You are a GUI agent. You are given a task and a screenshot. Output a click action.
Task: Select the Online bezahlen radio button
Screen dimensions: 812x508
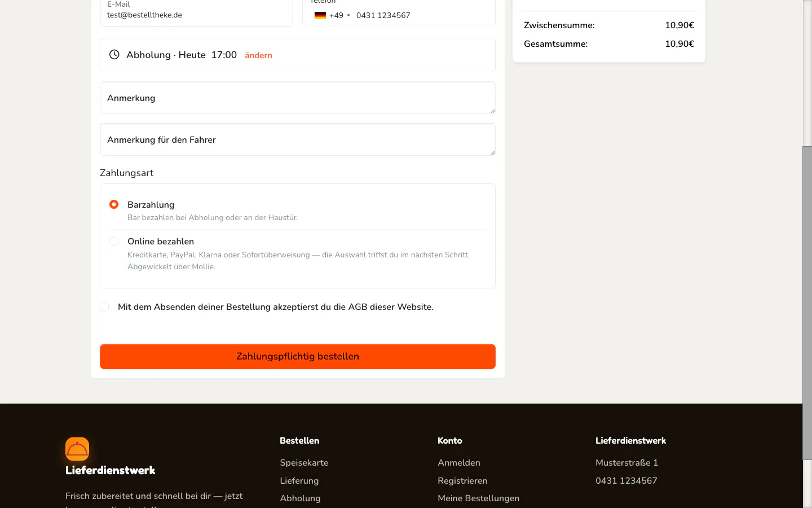(114, 242)
